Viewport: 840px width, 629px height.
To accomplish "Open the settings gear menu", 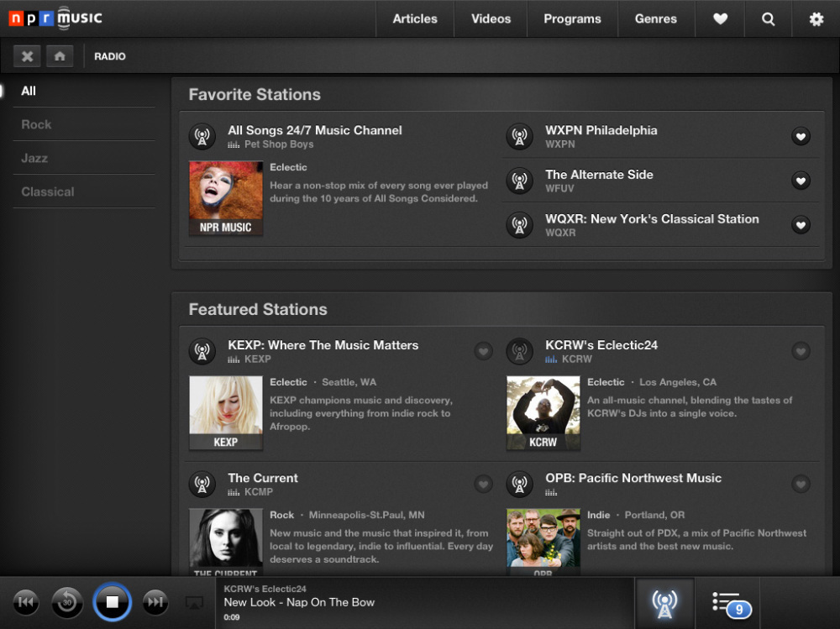I will (x=814, y=18).
